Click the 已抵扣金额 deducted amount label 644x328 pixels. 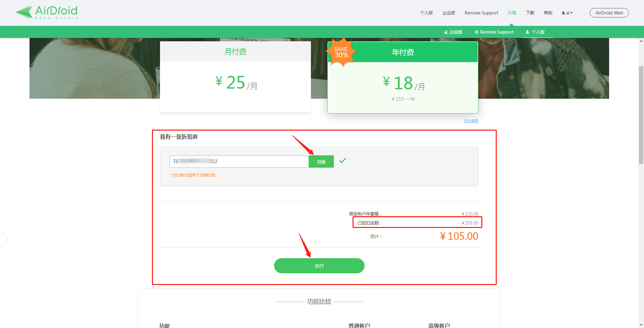(369, 223)
